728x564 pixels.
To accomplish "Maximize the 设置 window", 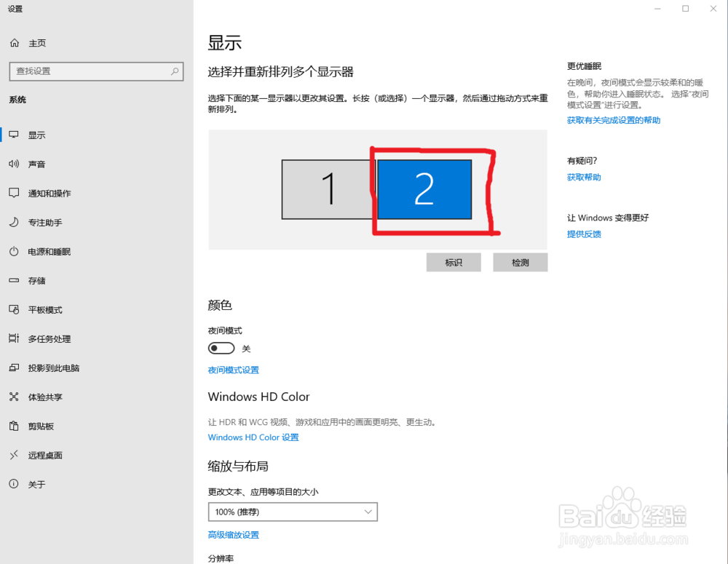I will tap(685, 9).
